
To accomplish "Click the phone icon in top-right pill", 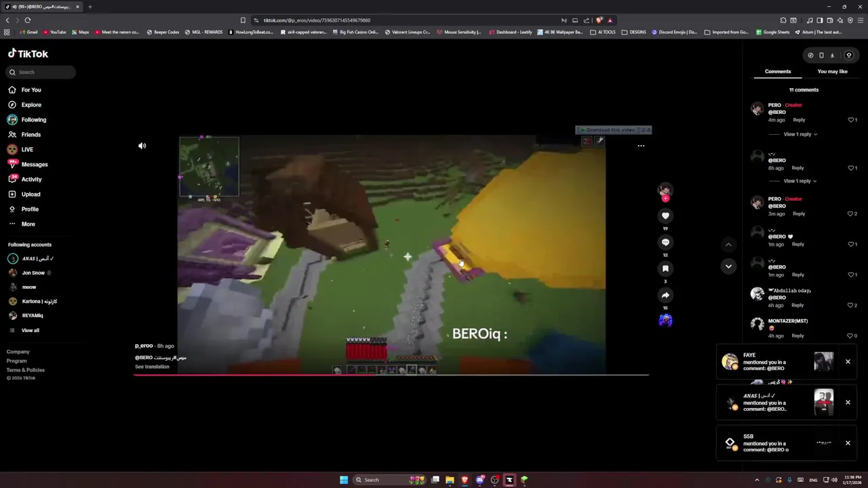I will click(821, 56).
